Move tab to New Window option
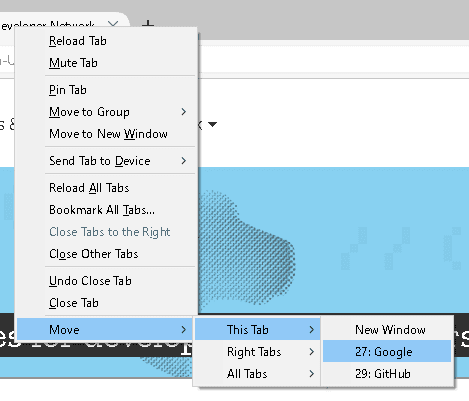469x401 pixels. click(387, 330)
